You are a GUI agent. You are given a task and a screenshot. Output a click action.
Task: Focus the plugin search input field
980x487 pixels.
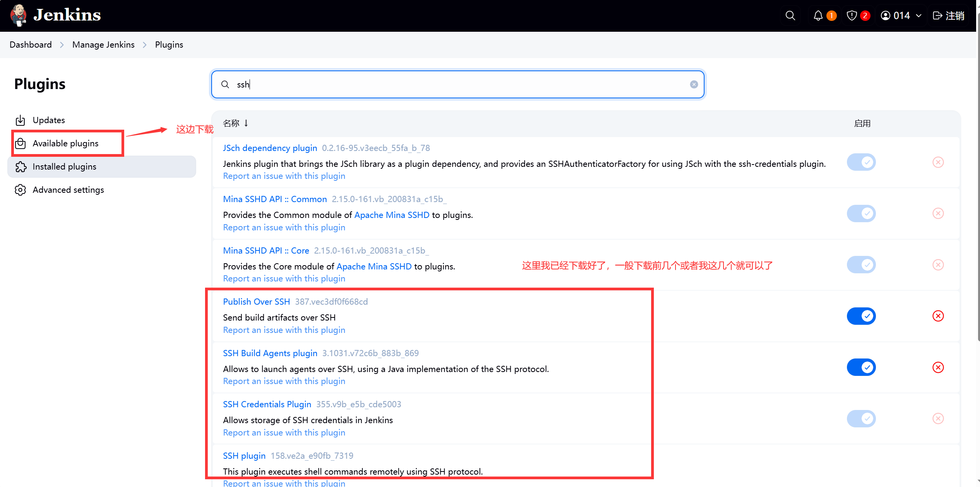point(458,84)
